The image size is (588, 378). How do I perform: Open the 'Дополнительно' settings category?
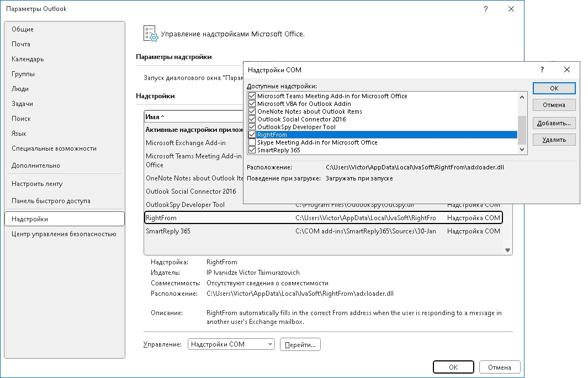[x=36, y=166]
